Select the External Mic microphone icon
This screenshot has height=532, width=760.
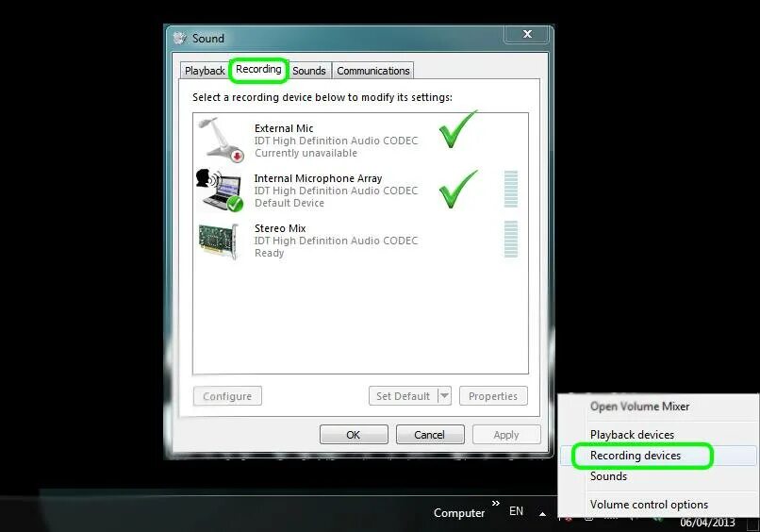tap(222, 140)
